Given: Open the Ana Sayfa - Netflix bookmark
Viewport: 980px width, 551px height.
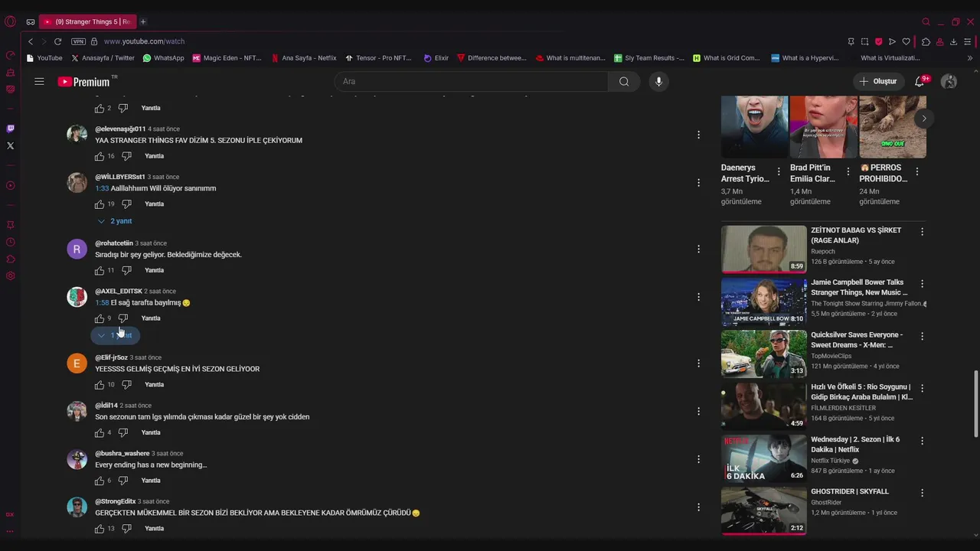Looking at the screenshot, I should 303,58.
